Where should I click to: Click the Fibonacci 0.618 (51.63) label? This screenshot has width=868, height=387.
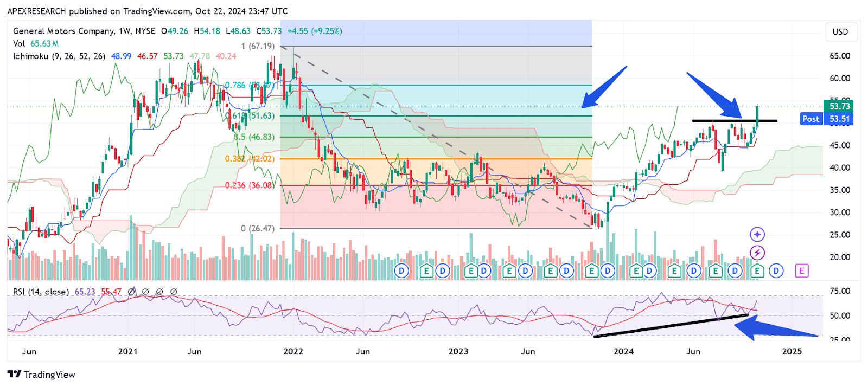pyautogui.click(x=251, y=115)
